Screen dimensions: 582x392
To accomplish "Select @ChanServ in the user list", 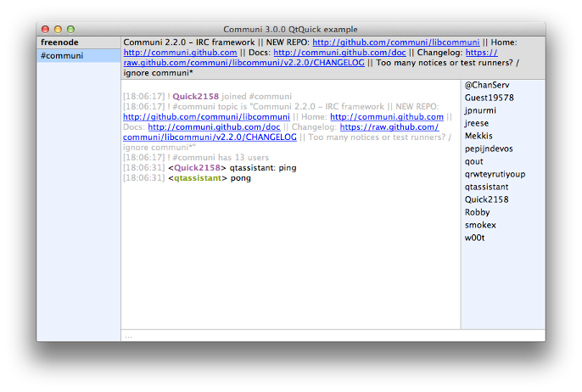I will (x=487, y=85).
